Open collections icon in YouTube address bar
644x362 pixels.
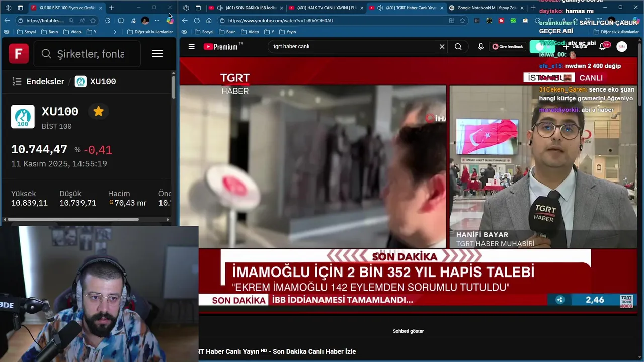[451, 20]
